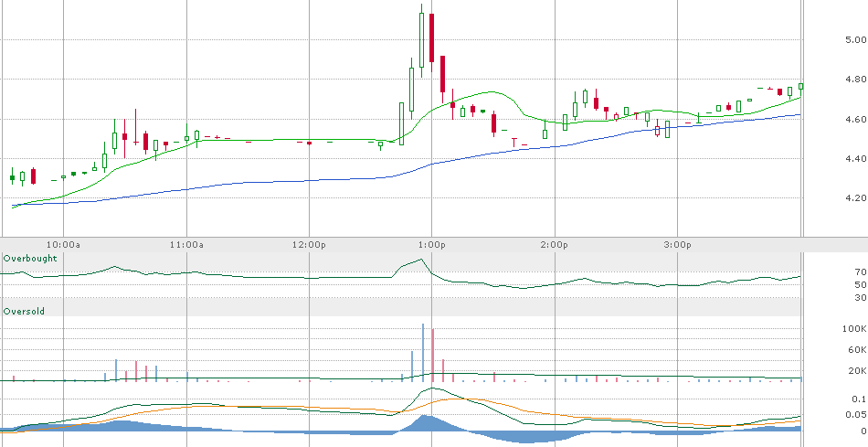The width and height of the screenshot is (868, 447).
Task: Click the MACD 0.05 axis label
Action: [x=857, y=414]
